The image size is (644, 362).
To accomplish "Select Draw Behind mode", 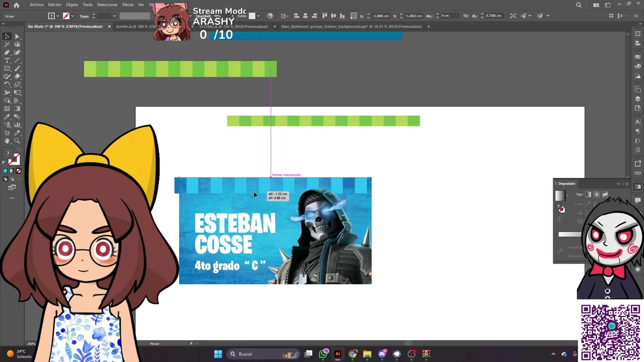I will [x=12, y=179].
